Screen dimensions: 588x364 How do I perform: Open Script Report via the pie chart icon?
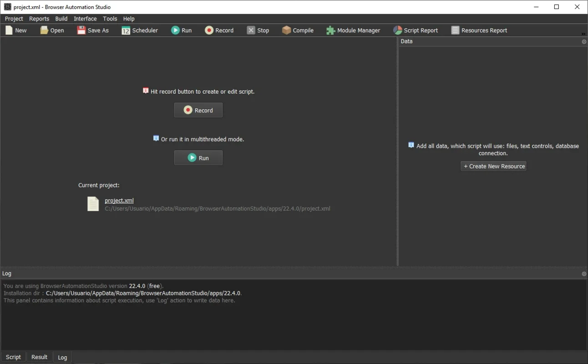(x=397, y=30)
